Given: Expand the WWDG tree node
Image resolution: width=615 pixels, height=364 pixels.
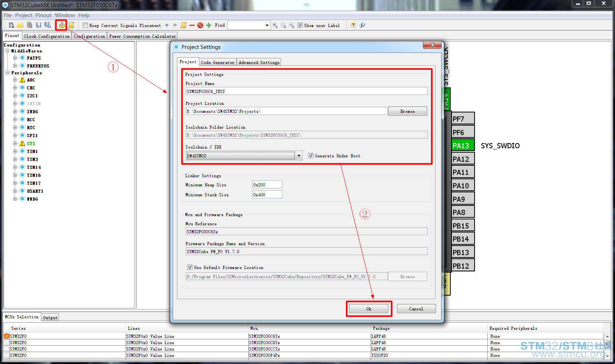Looking at the screenshot, I should pos(15,199).
